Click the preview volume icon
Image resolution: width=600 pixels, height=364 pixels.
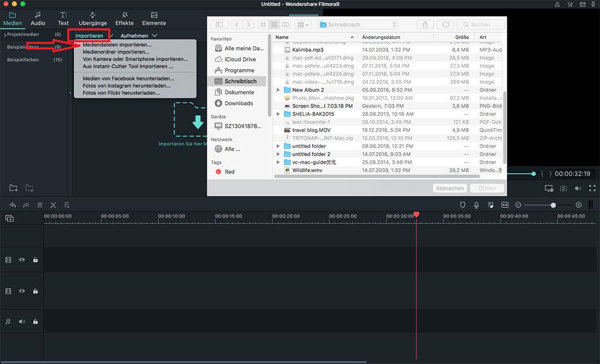click(578, 188)
